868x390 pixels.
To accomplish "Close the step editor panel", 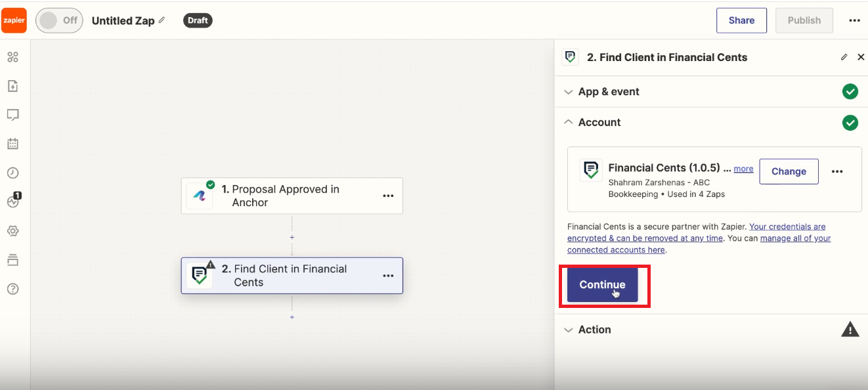I will tap(861, 57).
